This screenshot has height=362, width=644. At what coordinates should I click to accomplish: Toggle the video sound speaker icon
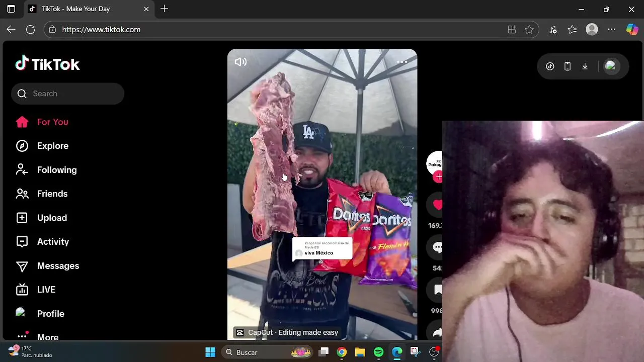tap(240, 62)
